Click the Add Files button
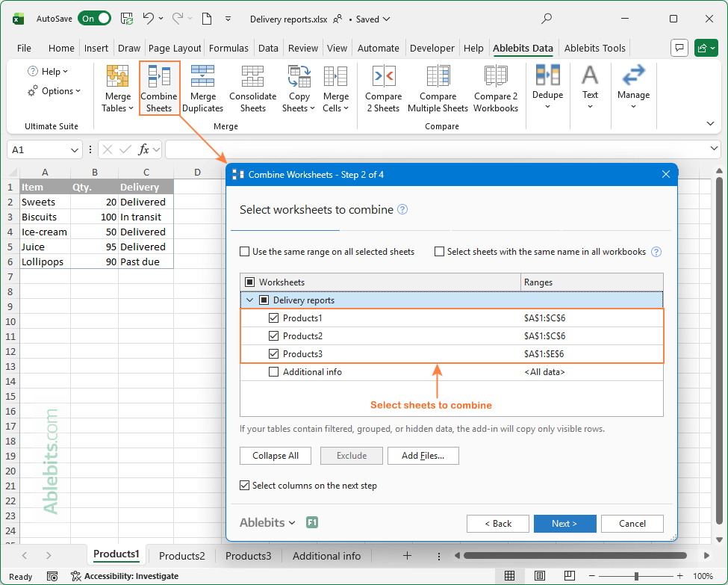Screen dimensions: 728x585 click(x=423, y=456)
